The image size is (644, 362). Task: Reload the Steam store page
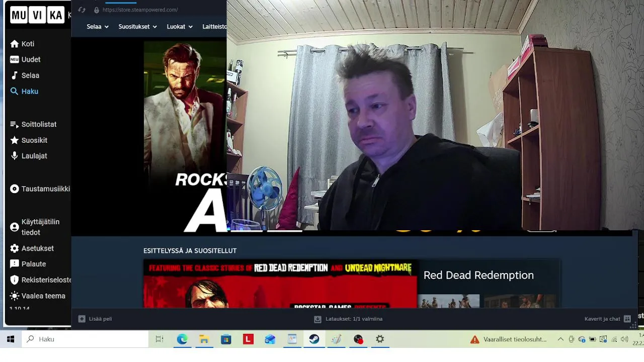tap(82, 10)
